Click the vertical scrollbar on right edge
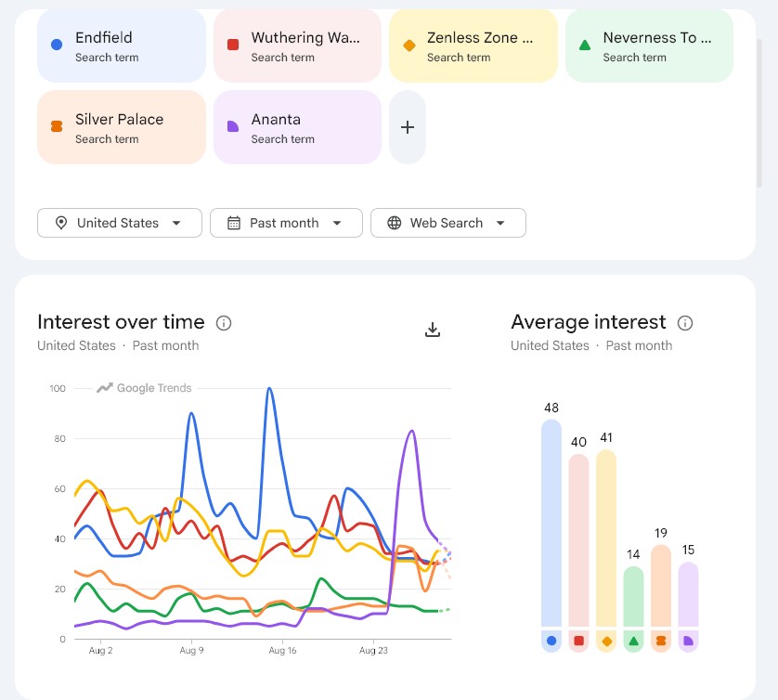 click(x=759, y=113)
